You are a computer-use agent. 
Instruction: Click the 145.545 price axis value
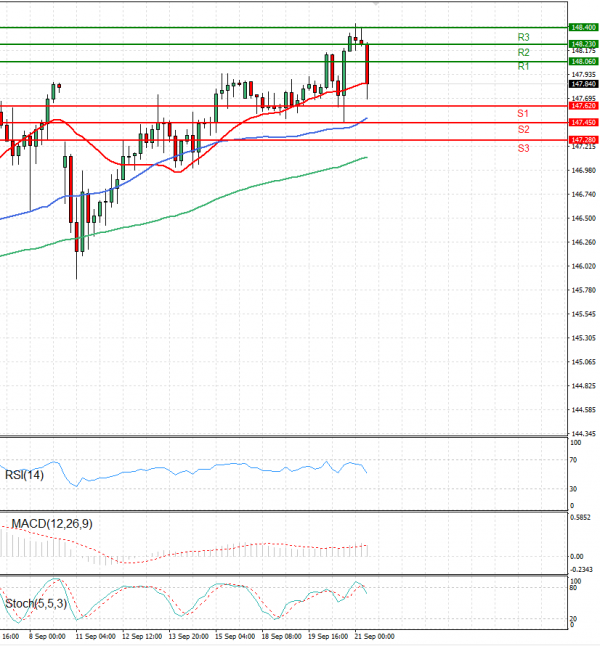click(584, 314)
